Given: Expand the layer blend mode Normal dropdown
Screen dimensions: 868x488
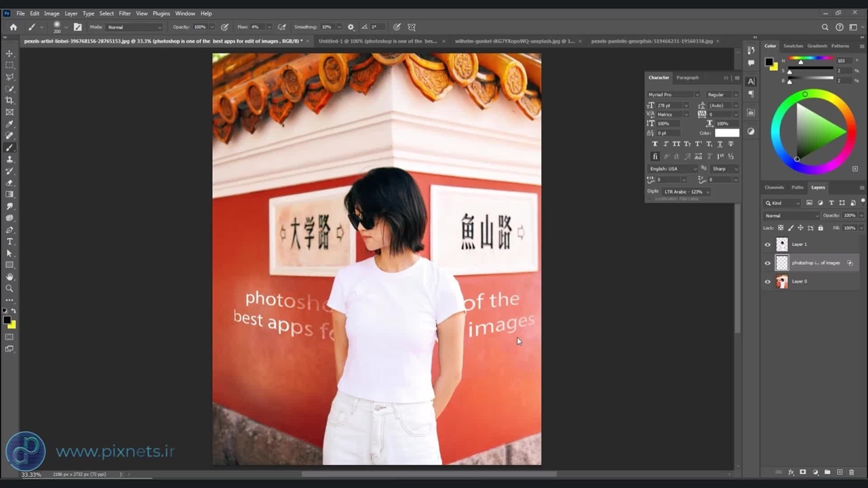Looking at the screenshot, I should click(790, 216).
